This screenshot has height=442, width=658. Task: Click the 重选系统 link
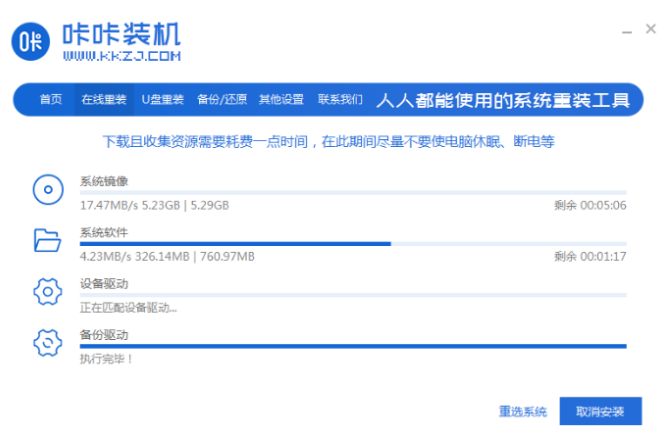click(522, 411)
